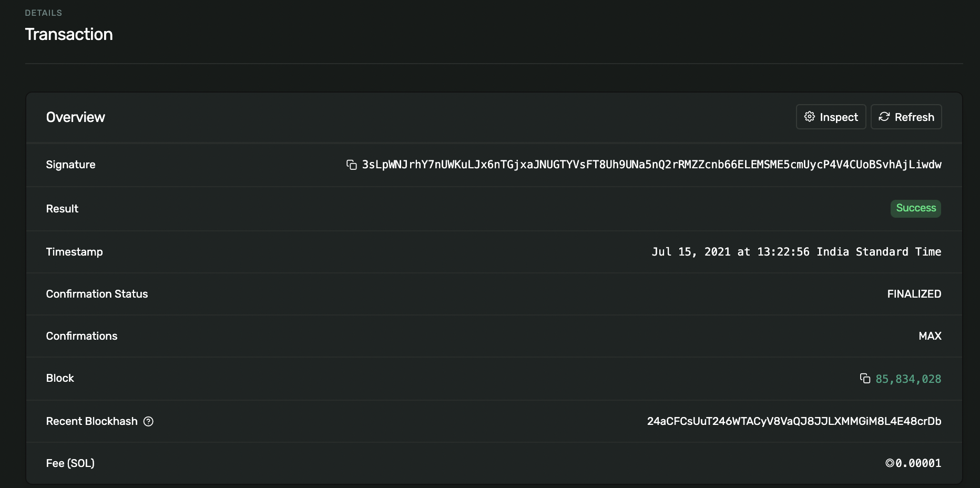Select the recent blockhash value text
Screen dimensions: 980x488
[x=794, y=421]
